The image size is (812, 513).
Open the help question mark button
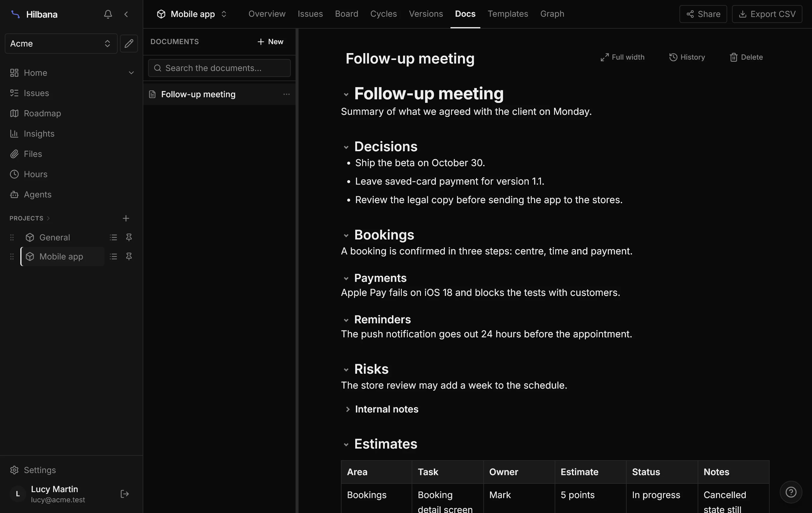point(791,492)
